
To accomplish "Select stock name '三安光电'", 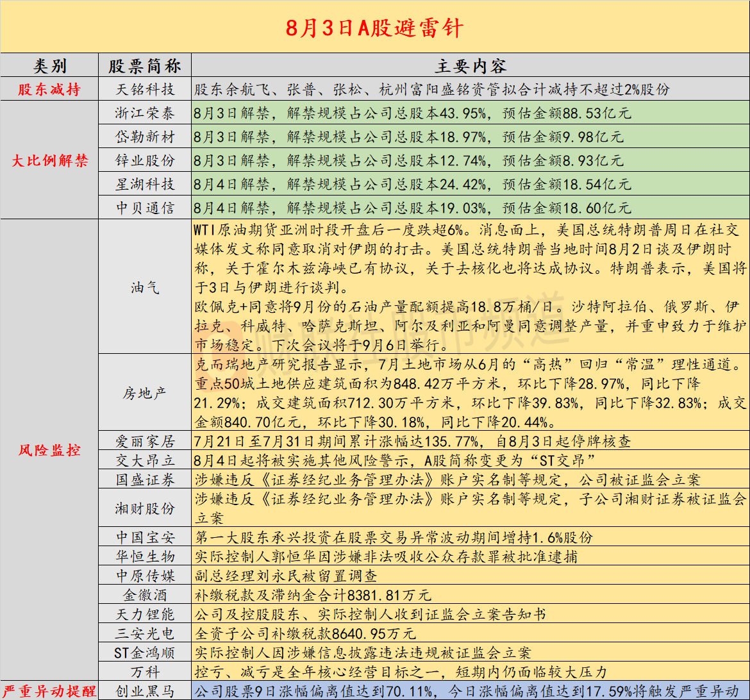I will point(145,633).
